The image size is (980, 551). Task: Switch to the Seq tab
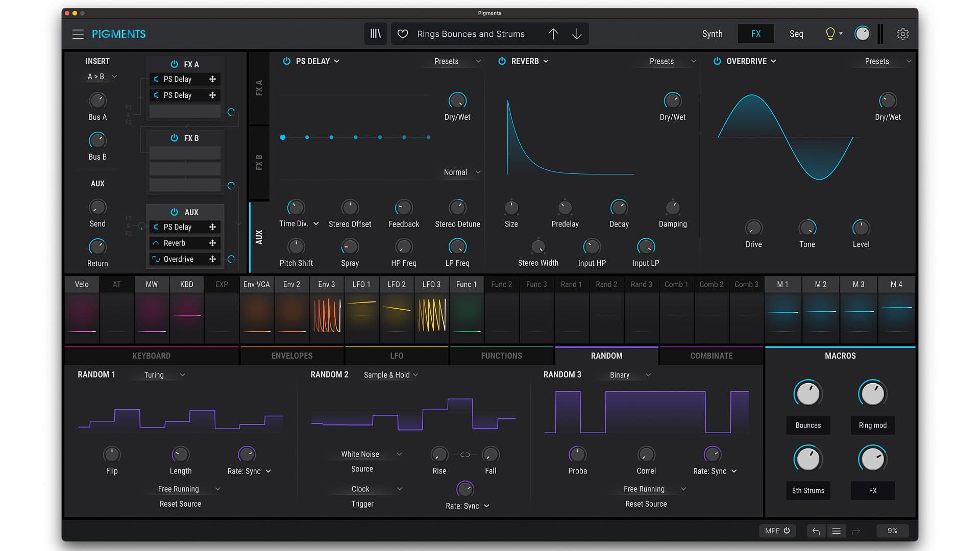796,34
